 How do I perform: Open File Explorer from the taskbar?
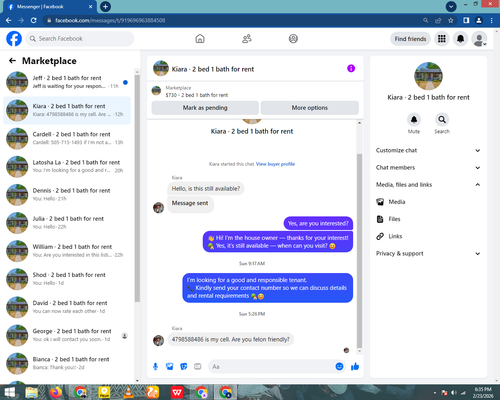point(32,392)
